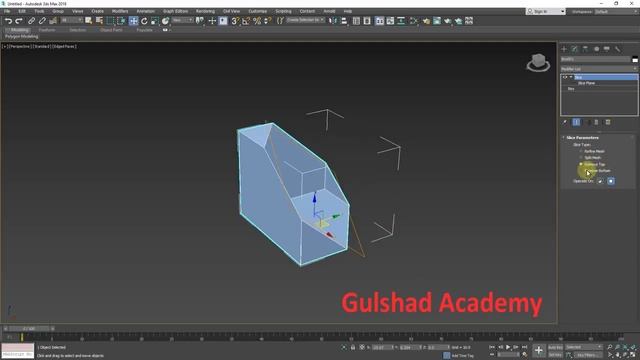The height and width of the screenshot is (360, 640).
Task: Open the File menu
Action: (7, 11)
